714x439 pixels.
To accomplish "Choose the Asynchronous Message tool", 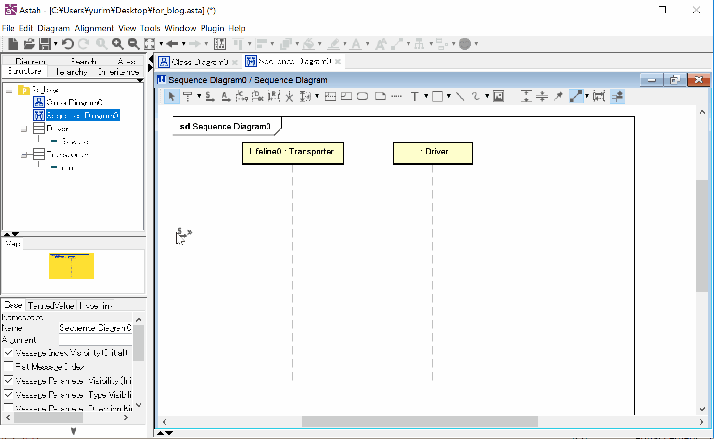I will click(x=226, y=96).
